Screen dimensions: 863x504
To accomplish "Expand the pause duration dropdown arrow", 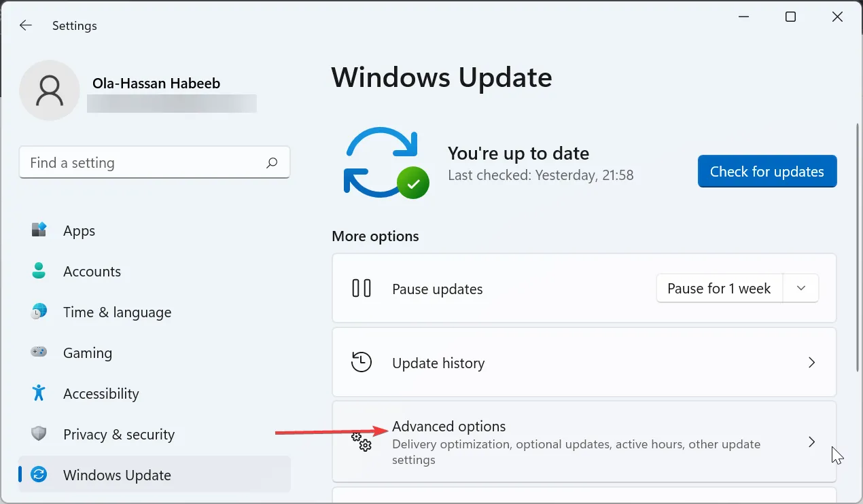I will coord(801,289).
